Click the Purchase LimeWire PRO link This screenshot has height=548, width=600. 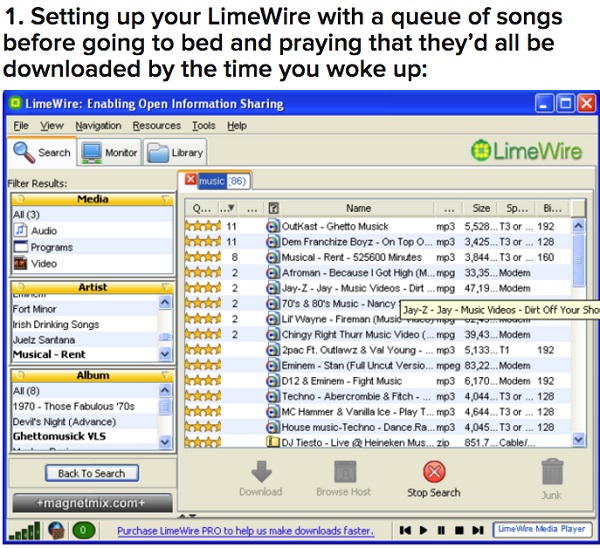(245, 531)
